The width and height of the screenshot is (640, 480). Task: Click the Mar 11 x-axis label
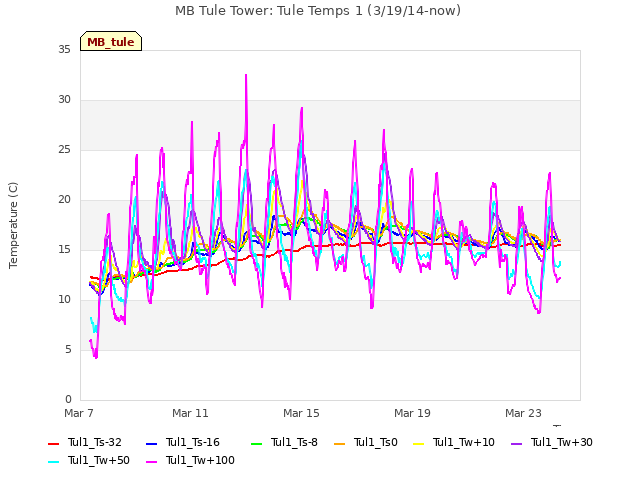click(x=190, y=413)
